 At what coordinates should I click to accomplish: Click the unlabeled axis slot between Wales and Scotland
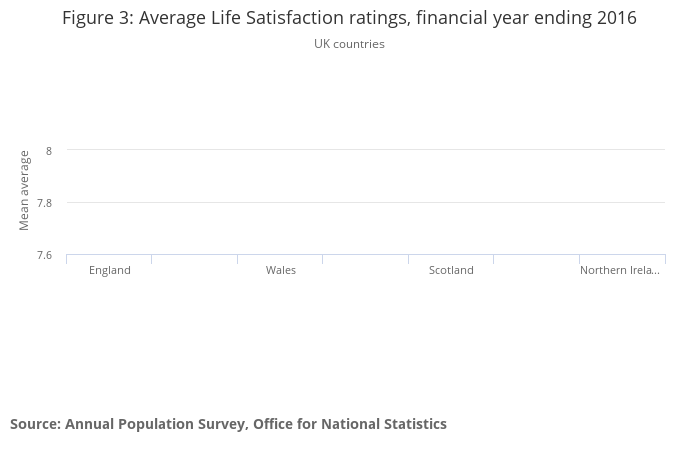tap(365, 266)
